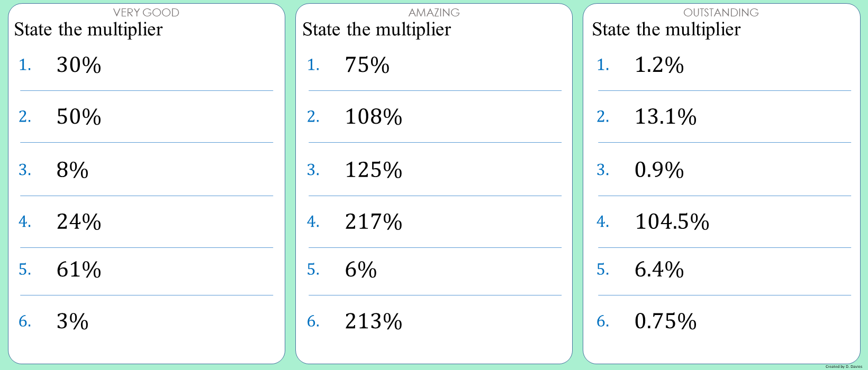
Task: Select the 50% percentage value
Action: click(79, 117)
